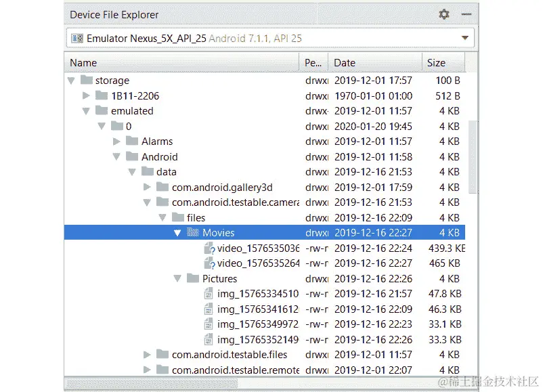Click the img_15765334510 image file icon
The image size is (543, 392).
[208, 294]
